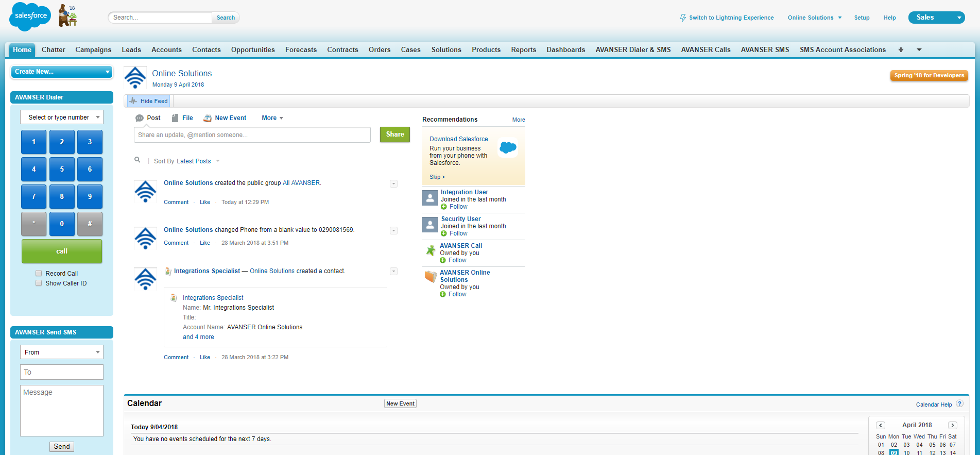The height and width of the screenshot is (455, 980).
Task: Open the Sort By Latest Posts dropdown
Action: (198, 161)
